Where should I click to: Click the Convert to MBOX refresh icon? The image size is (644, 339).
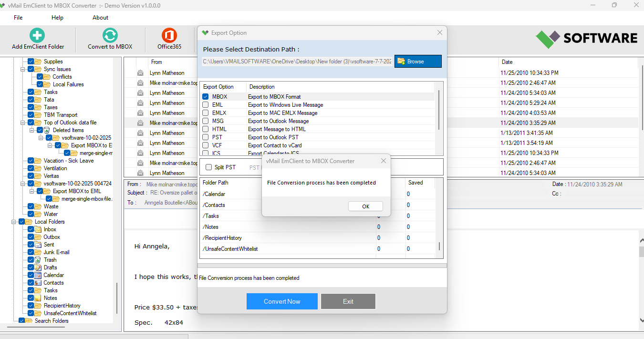[x=110, y=35]
